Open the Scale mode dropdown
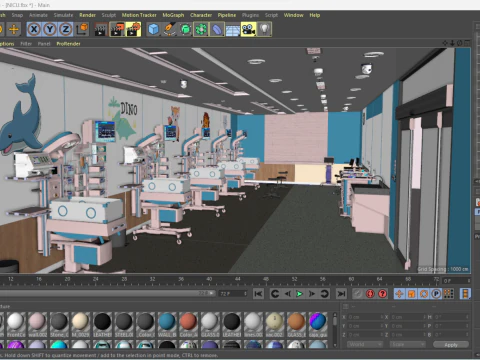The height and width of the screenshot is (360, 480). click(x=407, y=344)
